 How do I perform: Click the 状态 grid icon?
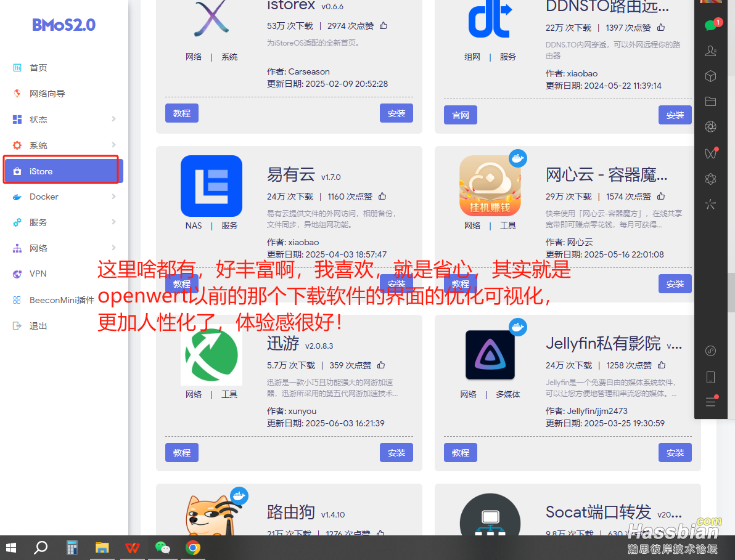(17, 120)
